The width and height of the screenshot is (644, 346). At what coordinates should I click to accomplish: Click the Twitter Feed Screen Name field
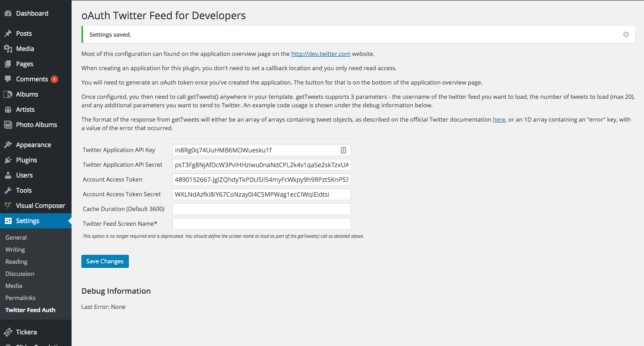pos(262,224)
